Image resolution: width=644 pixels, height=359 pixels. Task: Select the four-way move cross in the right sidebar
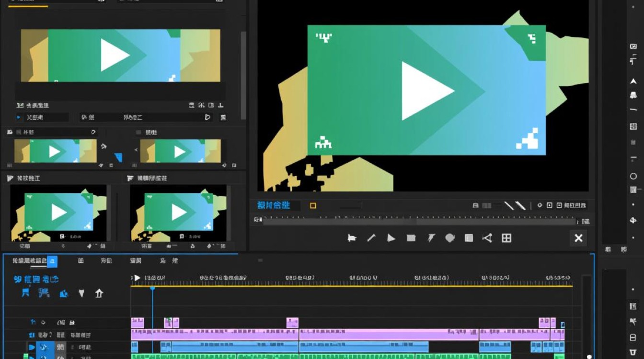(633, 221)
